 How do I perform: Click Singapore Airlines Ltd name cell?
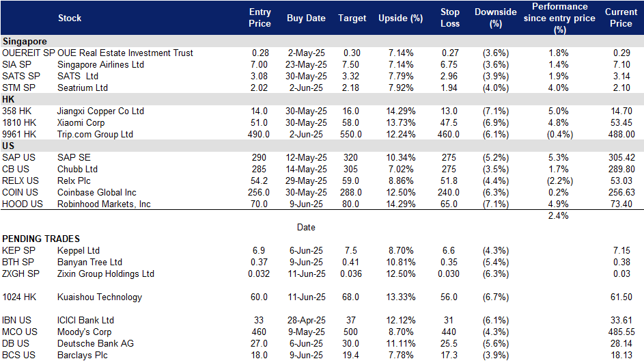point(100,64)
